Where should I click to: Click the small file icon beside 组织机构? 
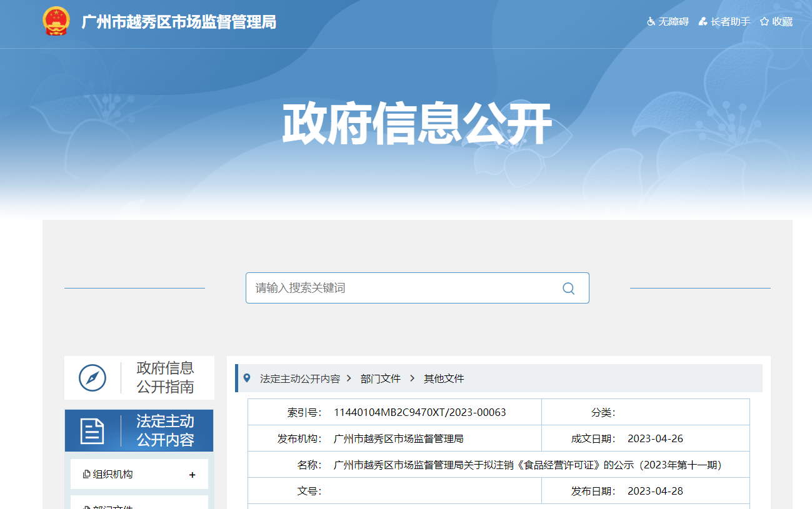click(x=87, y=475)
